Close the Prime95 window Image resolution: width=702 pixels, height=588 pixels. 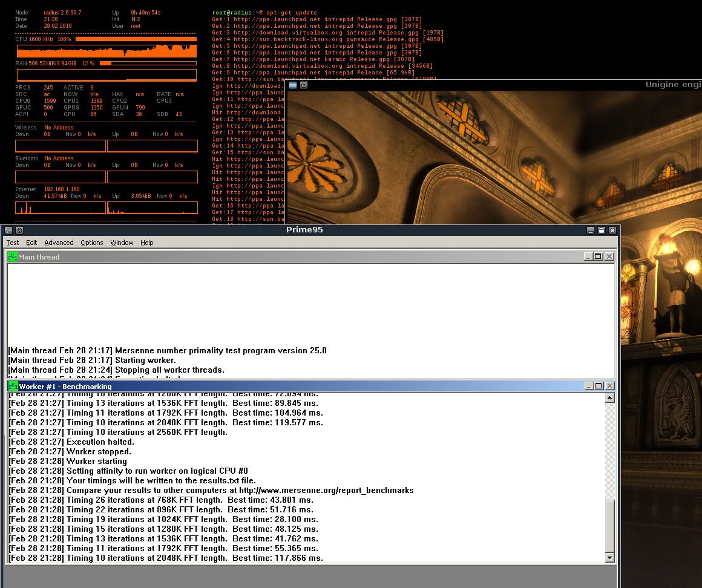click(x=612, y=230)
